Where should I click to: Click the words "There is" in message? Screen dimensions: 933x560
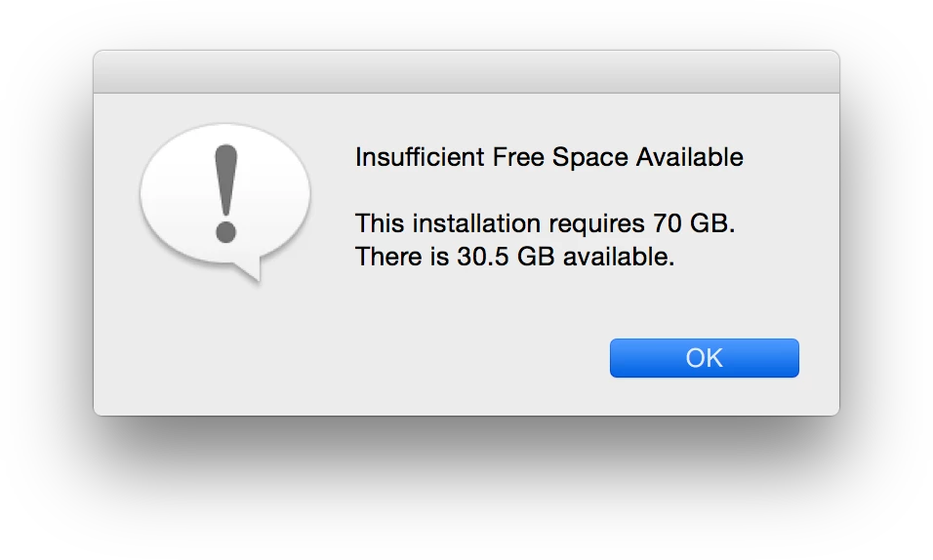[x=402, y=258]
